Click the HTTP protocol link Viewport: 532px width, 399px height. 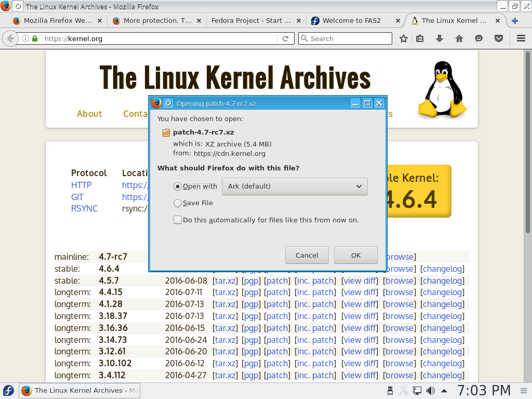(x=82, y=185)
